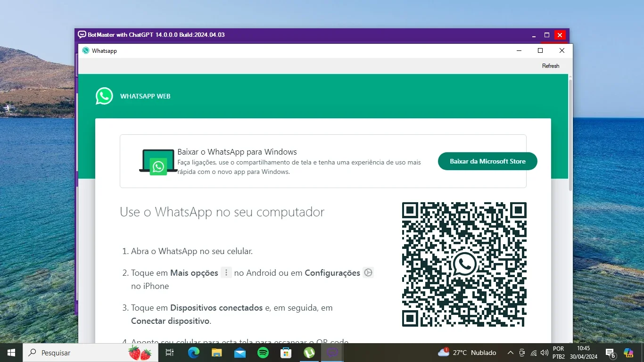
Task: Open Spotify from the taskbar
Action: pos(263,353)
